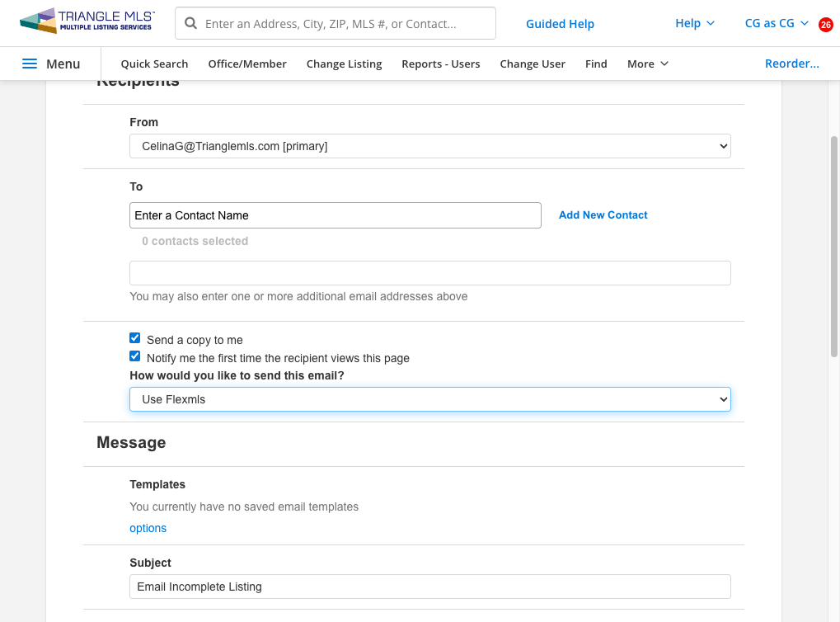
Task: Click 'You currently have no saved email templates' text
Action: coord(244,507)
